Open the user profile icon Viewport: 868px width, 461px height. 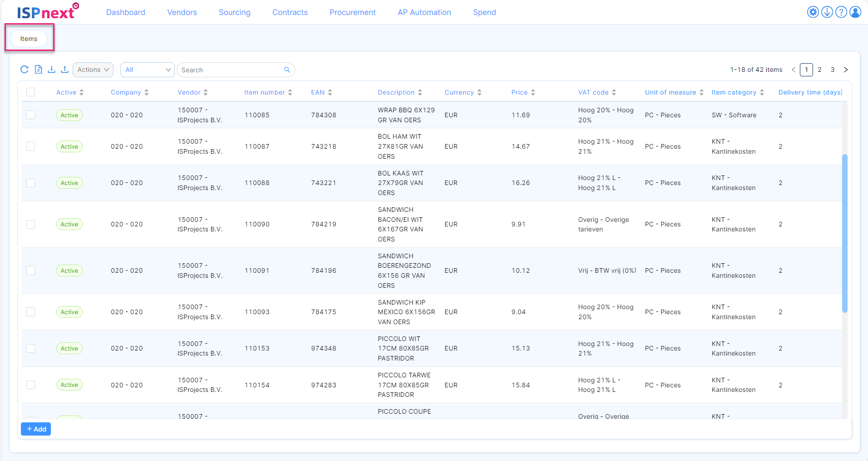[x=855, y=12]
